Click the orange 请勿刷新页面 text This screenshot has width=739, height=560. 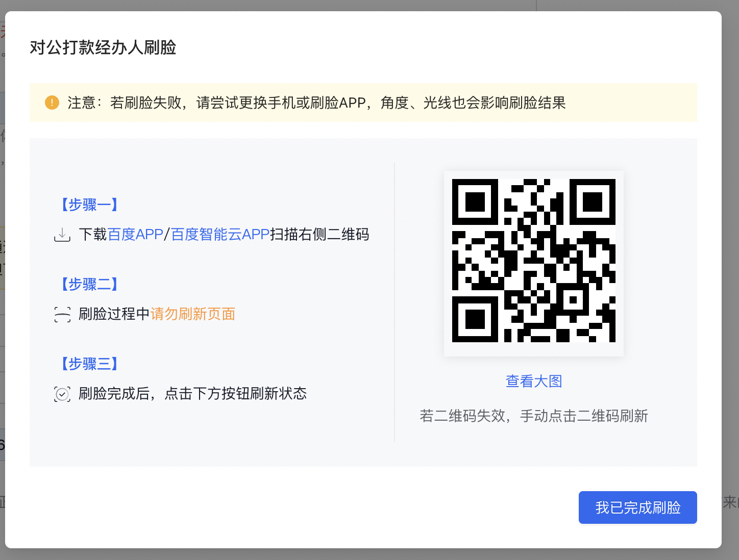[193, 314]
